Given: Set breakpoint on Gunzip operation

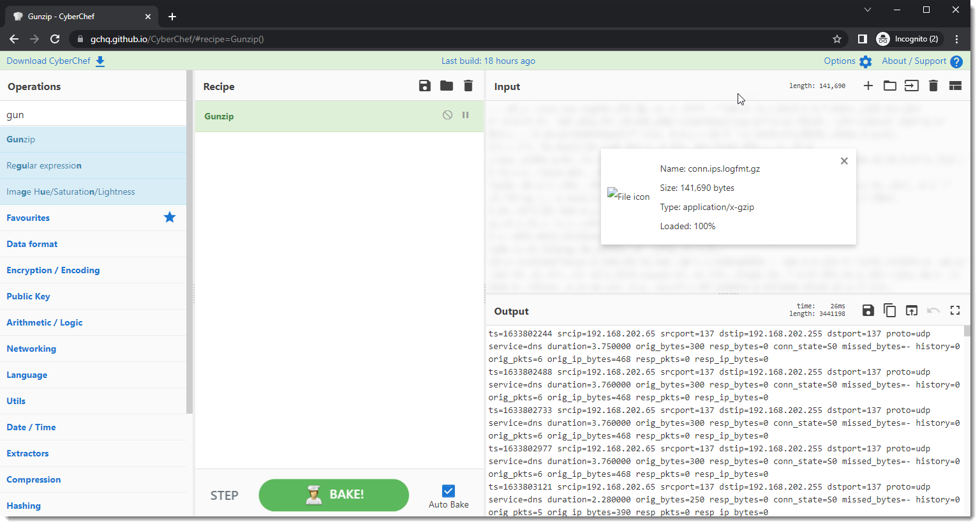Looking at the screenshot, I should click(x=465, y=116).
